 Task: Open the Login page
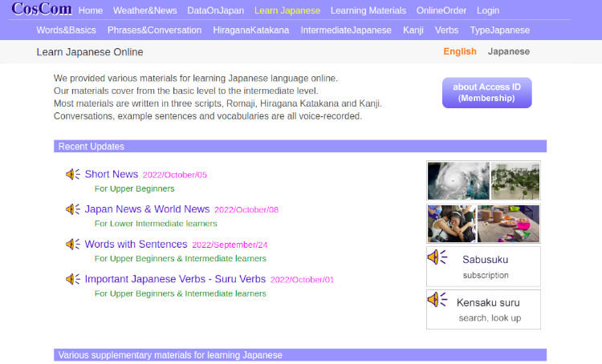[488, 10]
